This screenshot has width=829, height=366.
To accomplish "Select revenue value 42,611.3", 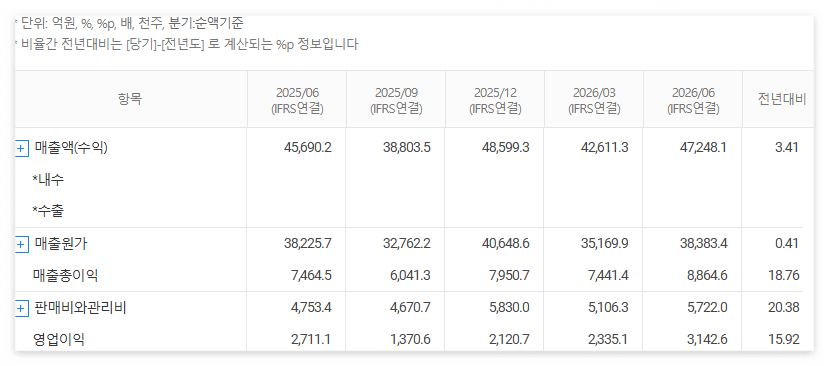I will (604, 148).
